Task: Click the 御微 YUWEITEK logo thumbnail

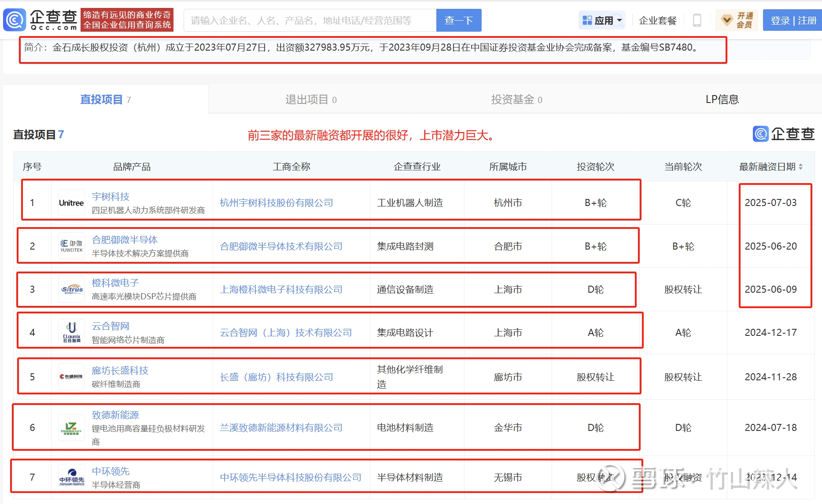Action: pyautogui.click(x=71, y=246)
